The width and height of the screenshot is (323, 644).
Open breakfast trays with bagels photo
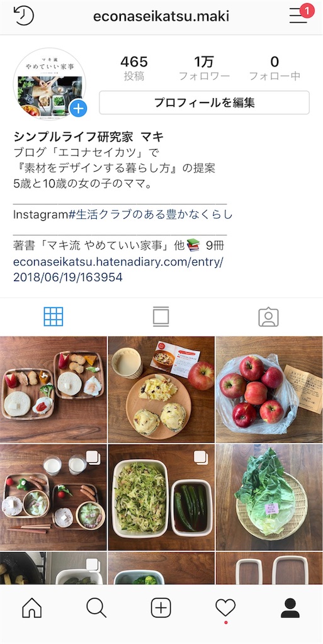(54, 389)
